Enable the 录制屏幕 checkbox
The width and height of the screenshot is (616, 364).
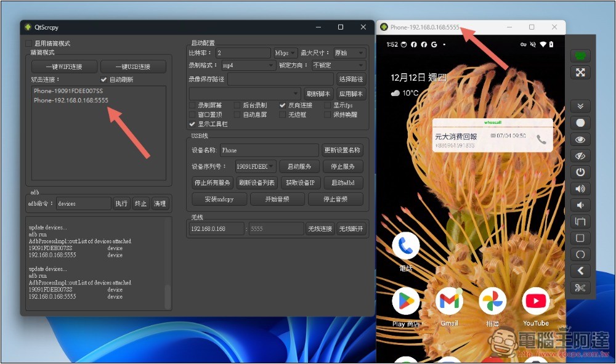coord(192,105)
